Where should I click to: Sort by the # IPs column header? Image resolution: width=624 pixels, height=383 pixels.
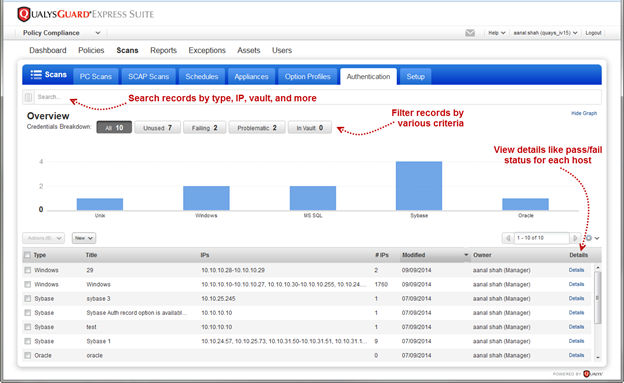(x=382, y=255)
